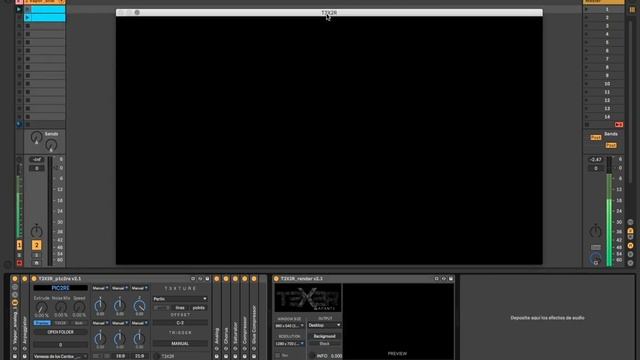
Task: Open third Manual dropdown in top row
Action: click(x=139, y=288)
